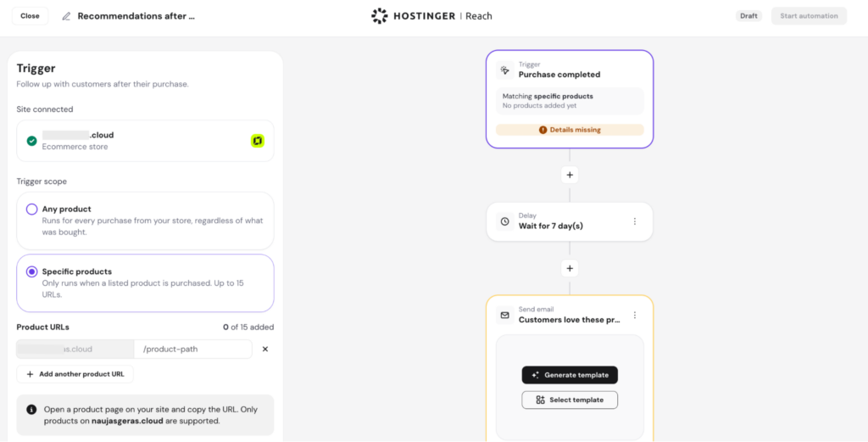Click the automation name 'Recommendations after ...'
Viewport: 868px width, 442px height.
136,16
